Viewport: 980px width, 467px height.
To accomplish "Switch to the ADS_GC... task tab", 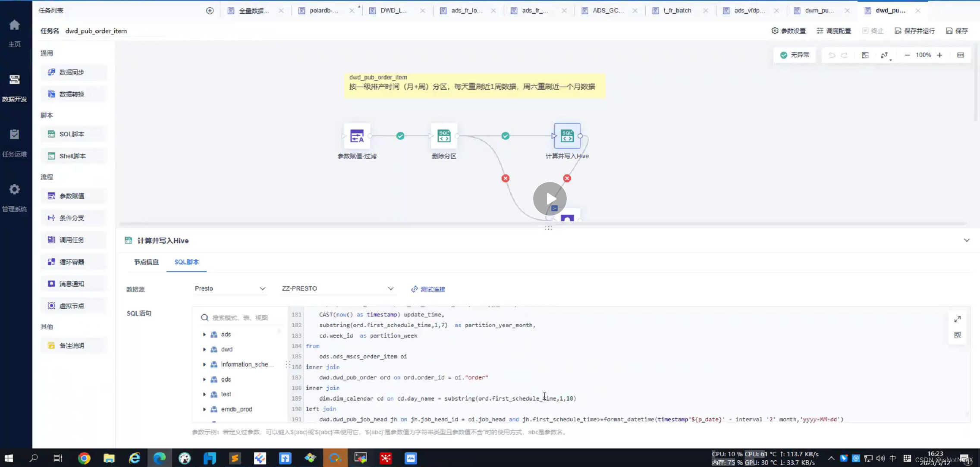I will pyautogui.click(x=608, y=10).
